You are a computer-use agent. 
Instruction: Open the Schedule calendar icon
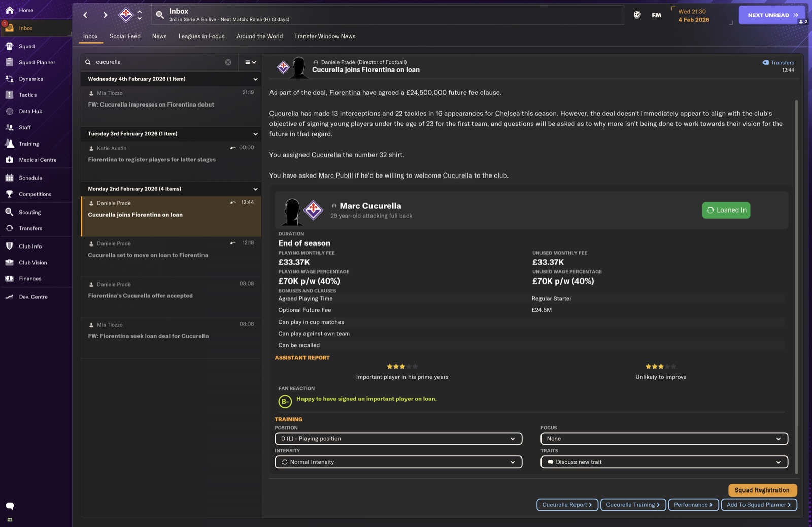point(9,178)
